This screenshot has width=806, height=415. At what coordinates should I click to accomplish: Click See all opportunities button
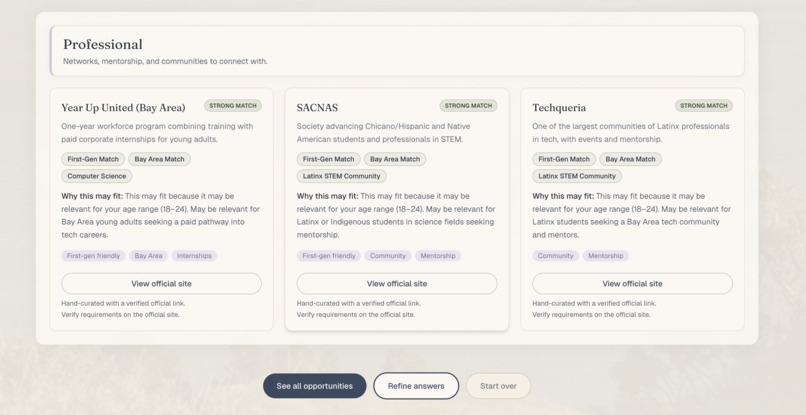pyautogui.click(x=315, y=386)
